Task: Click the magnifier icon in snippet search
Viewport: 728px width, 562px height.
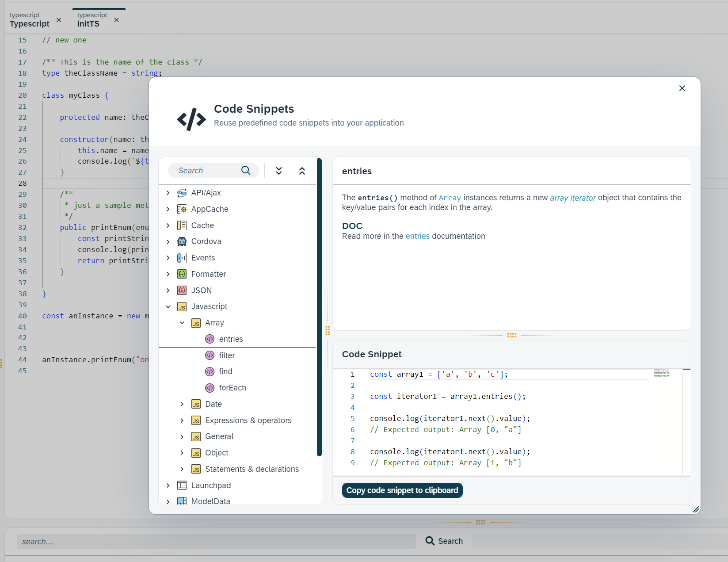Action: (246, 170)
